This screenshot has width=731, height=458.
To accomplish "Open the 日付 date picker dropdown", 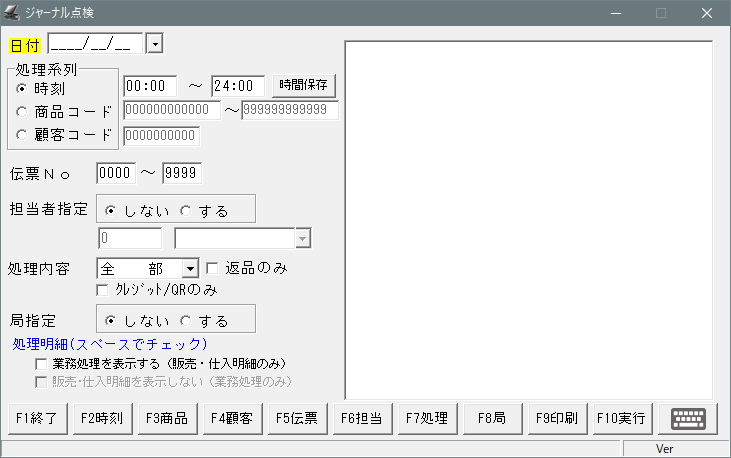I will (x=154, y=44).
